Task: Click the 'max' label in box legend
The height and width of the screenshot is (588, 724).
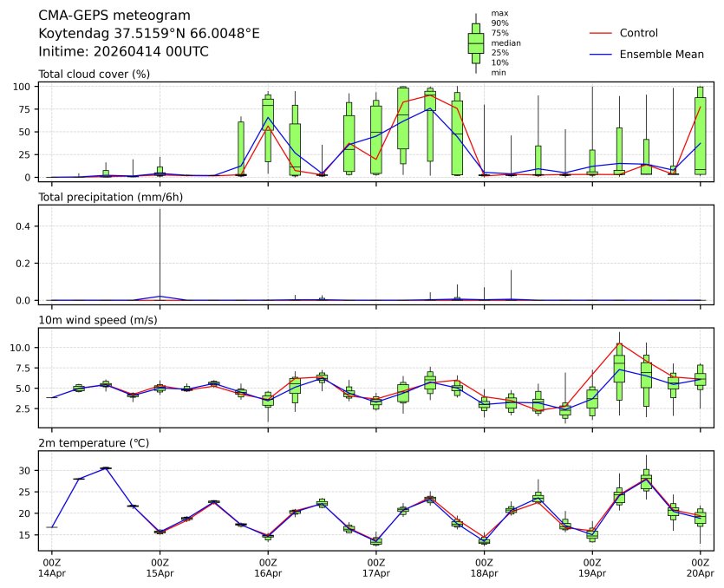Action: [x=499, y=13]
